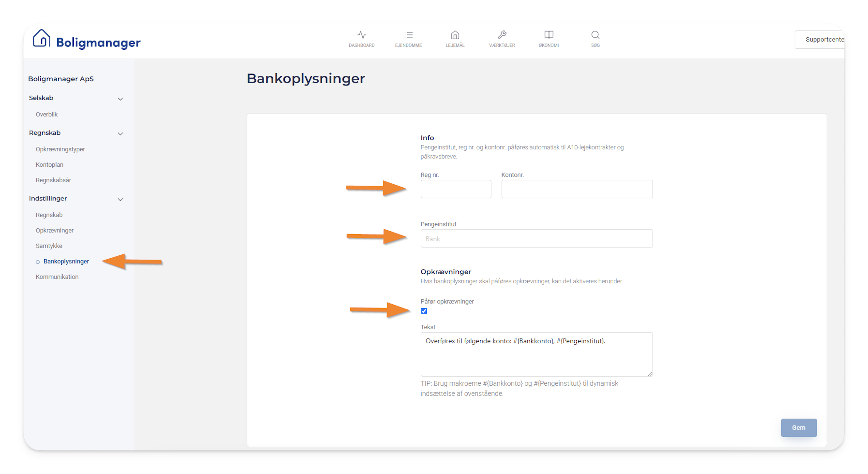Click the Selskab section heading
868x474 pixels.
[x=41, y=98]
